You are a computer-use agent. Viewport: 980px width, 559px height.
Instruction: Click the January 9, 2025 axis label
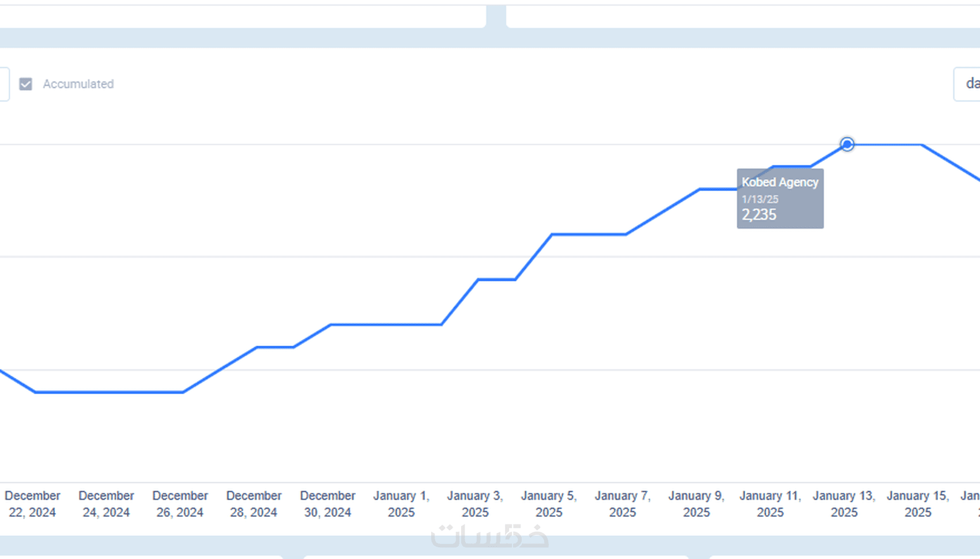[696, 504]
